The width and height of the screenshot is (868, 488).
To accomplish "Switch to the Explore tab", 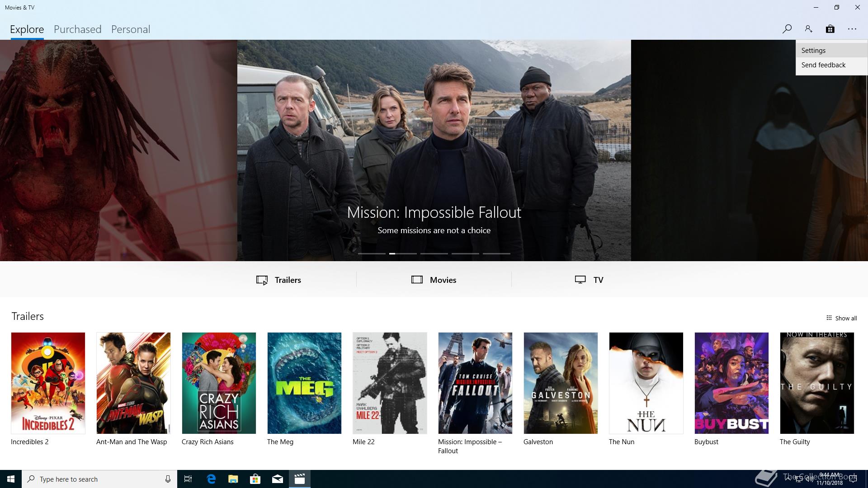I will [x=27, y=29].
